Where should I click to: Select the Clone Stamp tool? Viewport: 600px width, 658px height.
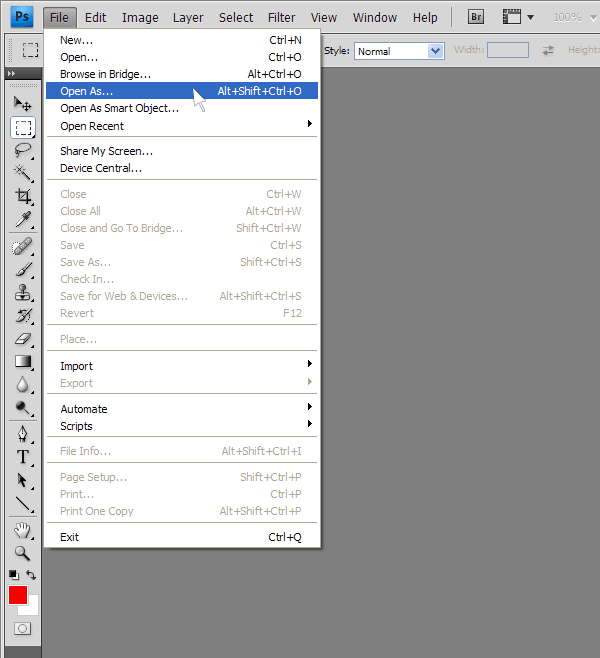(x=23, y=292)
